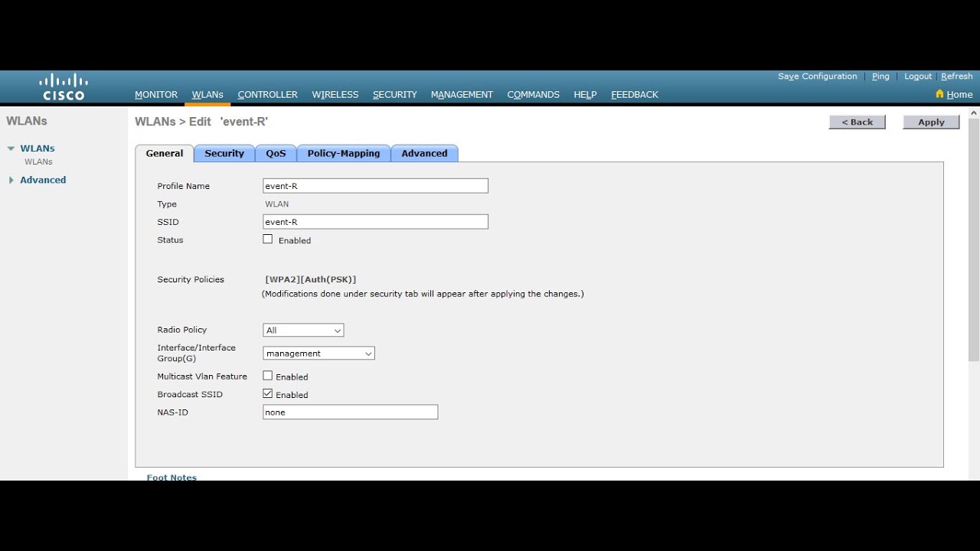Switch to the Security tab
Image resolution: width=980 pixels, height=551 pixels.
coord(224,153)
